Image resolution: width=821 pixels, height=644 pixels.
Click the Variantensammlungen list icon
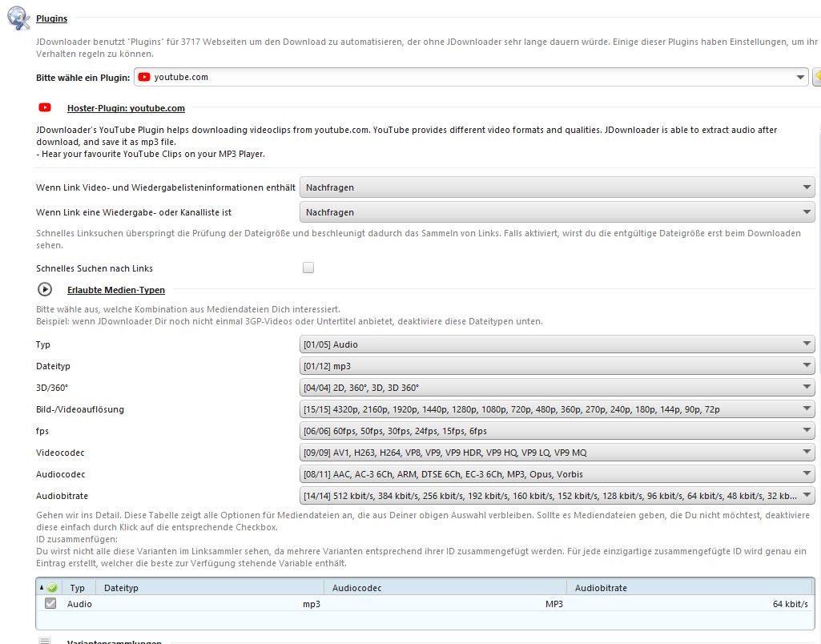coord(45,641)
